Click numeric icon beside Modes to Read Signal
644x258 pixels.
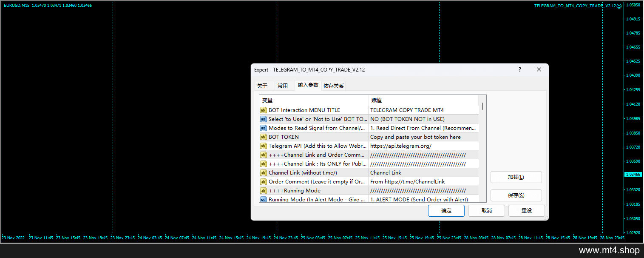pos(263,128)
